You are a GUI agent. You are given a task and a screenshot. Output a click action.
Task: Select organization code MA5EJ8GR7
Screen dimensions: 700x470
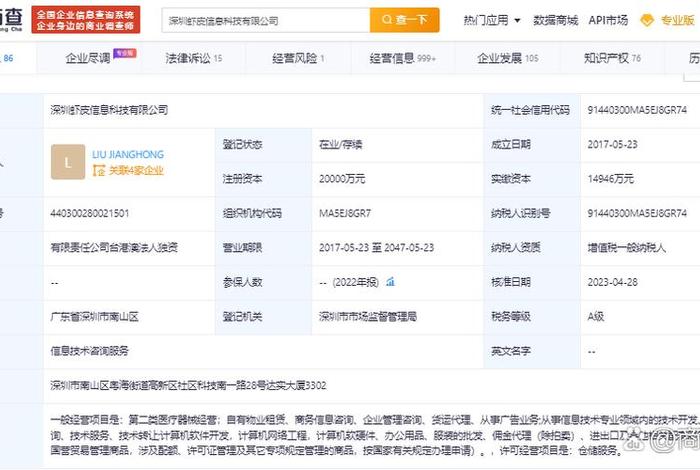tap(345, 213)
